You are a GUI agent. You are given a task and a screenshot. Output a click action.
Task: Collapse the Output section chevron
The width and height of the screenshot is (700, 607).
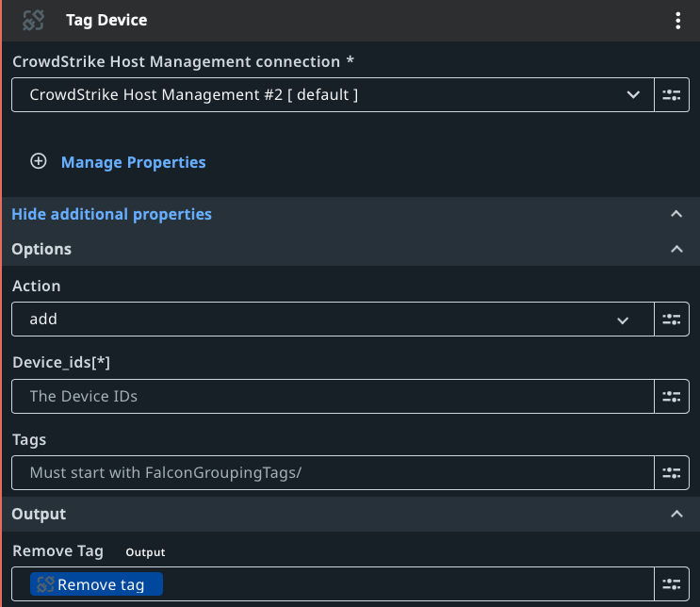coord(676,514)
